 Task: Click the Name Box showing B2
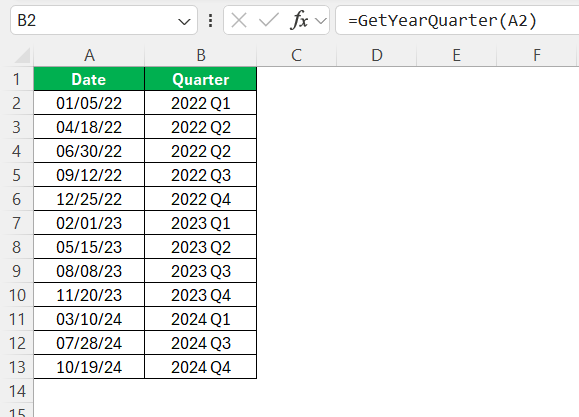[x=104, y=20]
